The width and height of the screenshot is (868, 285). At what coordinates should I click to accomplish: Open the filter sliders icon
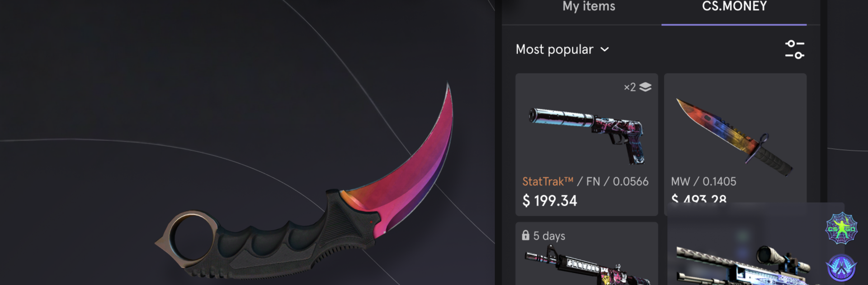[794, 49]
